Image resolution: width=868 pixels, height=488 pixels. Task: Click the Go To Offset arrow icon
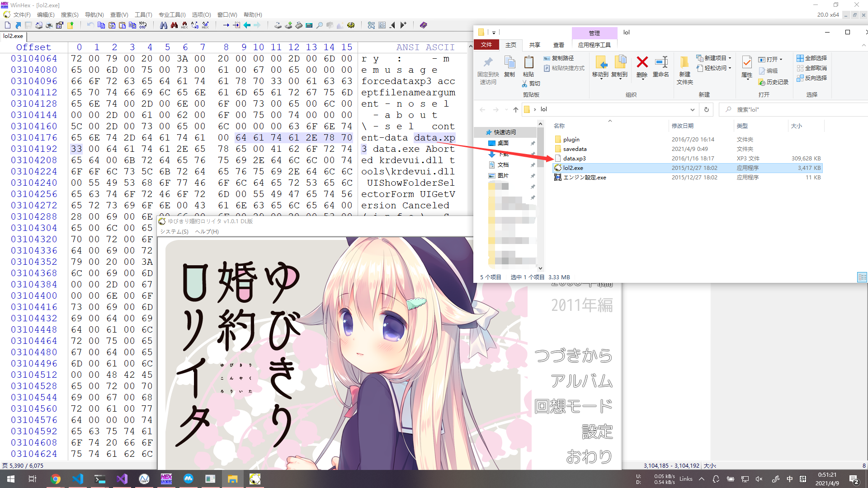(x=226, y=25)
